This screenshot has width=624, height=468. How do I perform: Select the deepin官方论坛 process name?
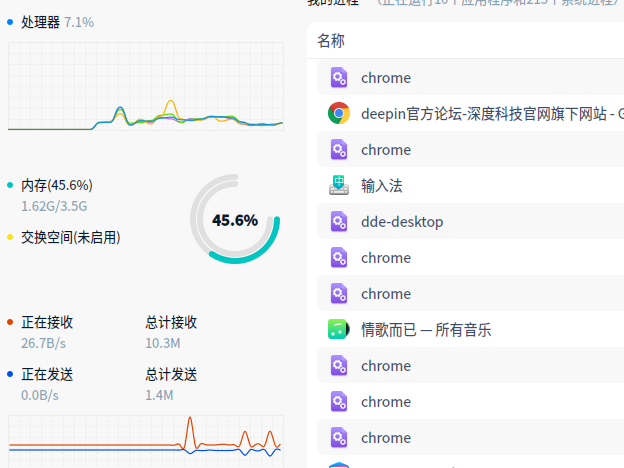click(490, 113)
